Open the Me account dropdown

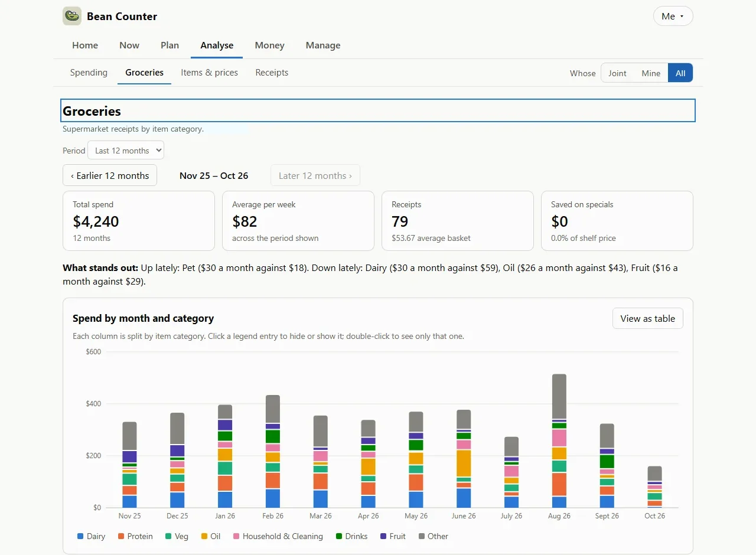point(673,16)
